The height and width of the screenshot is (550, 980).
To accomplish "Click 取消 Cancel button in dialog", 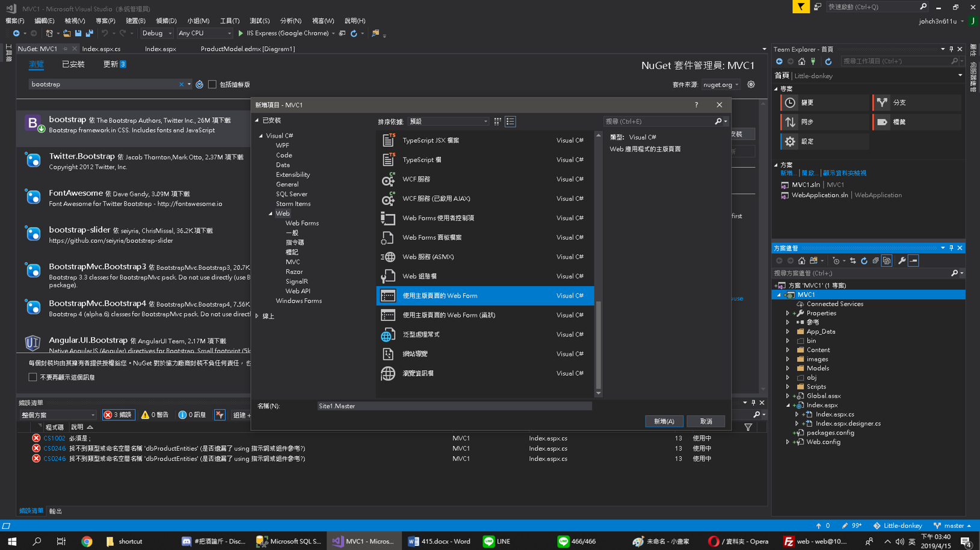I will pos(706,421).
